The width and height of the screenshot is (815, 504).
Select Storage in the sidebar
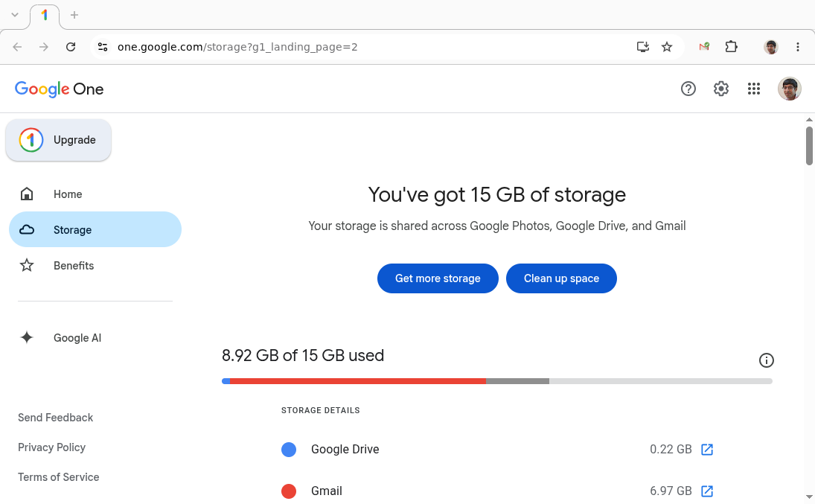(95, 229)
